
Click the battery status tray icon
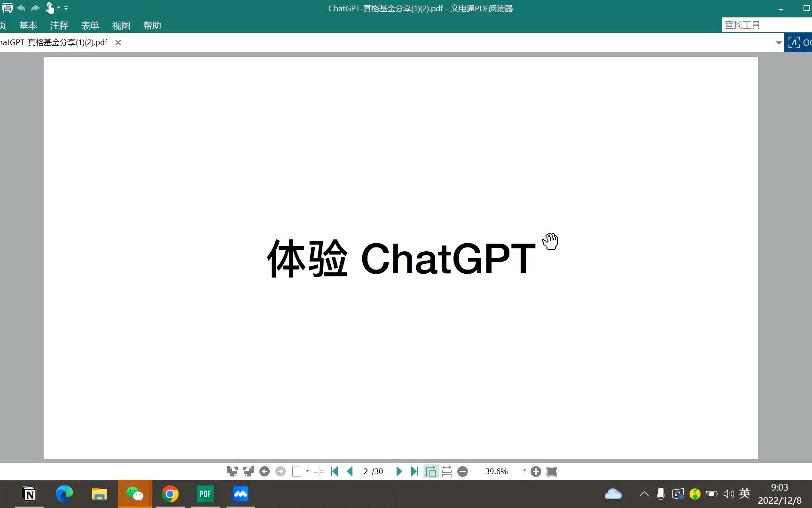pyautogui.click(x=711, y=494)
